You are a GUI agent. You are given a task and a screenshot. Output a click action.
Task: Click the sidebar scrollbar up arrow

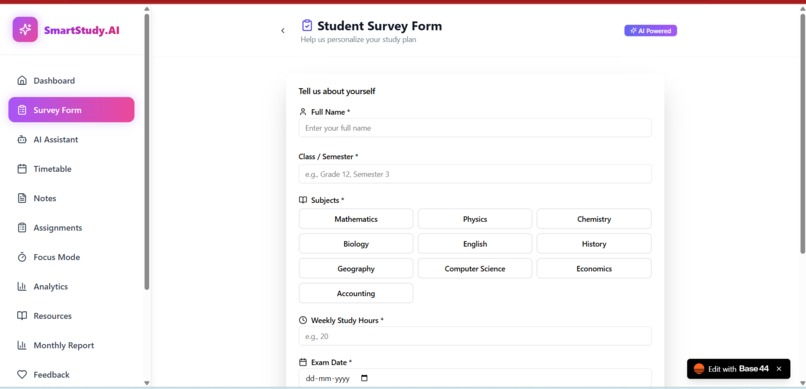(x=146, y=9)
